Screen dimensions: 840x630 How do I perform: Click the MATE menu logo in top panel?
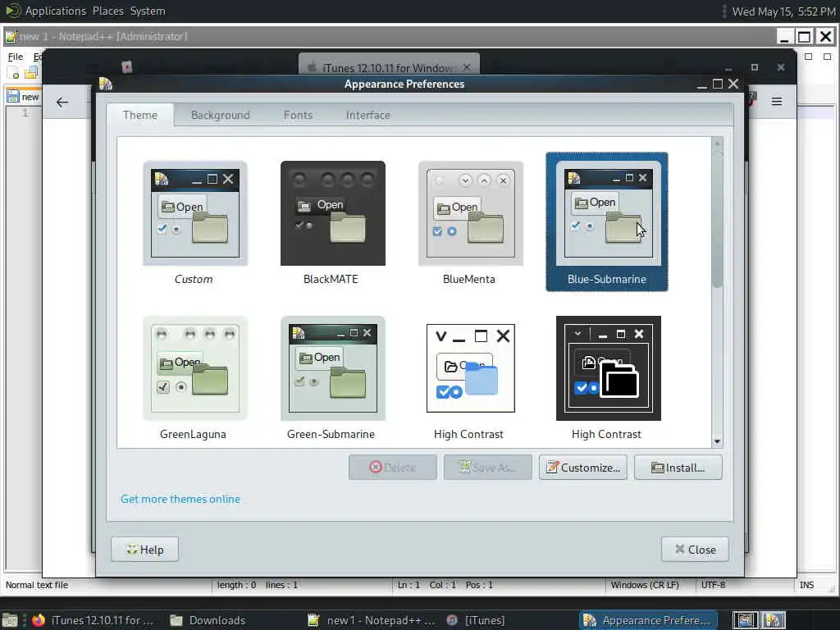pyautogui.click(x=11, y=11)
